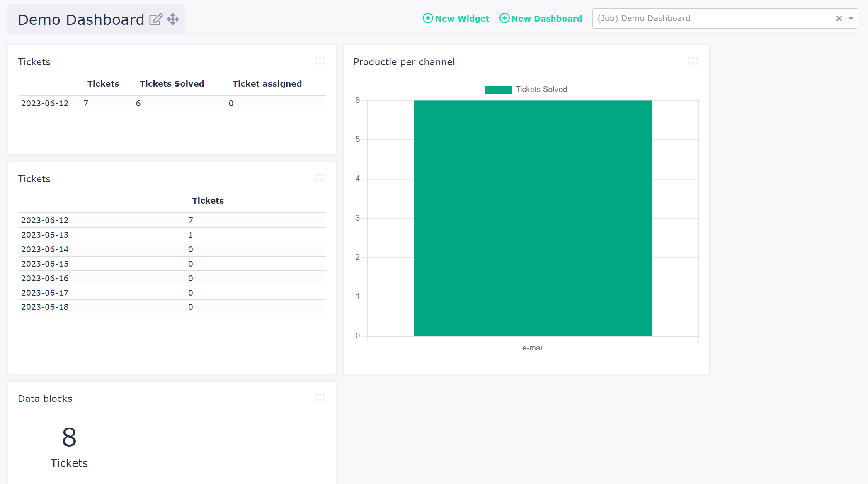Select the 2023-06-13 row date
This screenshot has width=868, height=484.
tap(45, 235)
